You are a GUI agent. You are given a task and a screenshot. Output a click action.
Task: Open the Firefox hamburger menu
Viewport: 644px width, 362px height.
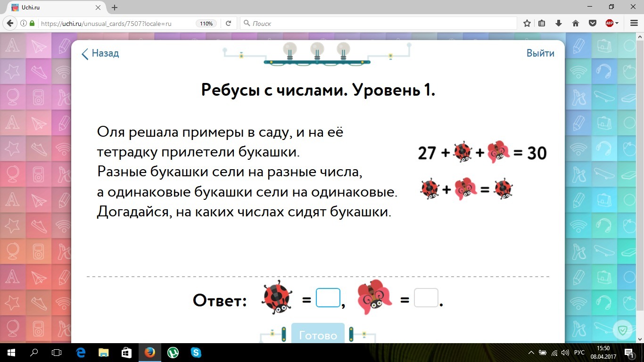(634, 23)
